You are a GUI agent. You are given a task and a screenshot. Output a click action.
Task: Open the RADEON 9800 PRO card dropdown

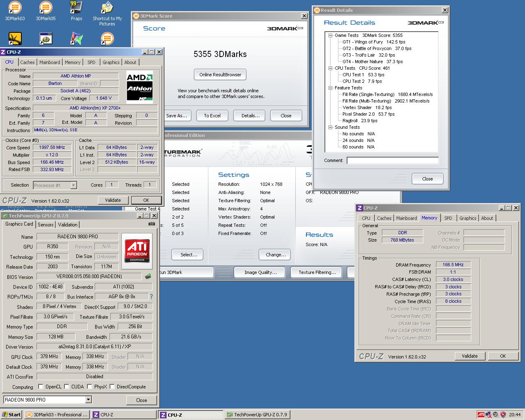(88, 399)
